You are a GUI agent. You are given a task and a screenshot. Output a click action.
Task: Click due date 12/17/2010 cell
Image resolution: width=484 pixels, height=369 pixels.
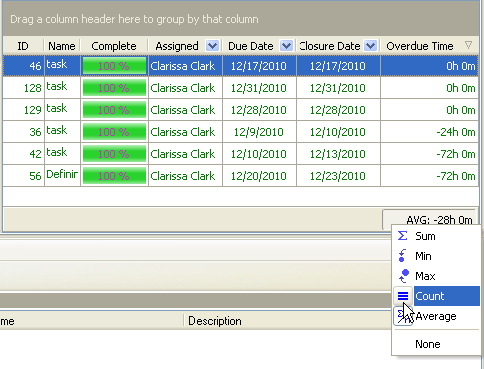(x=259, y=66)
